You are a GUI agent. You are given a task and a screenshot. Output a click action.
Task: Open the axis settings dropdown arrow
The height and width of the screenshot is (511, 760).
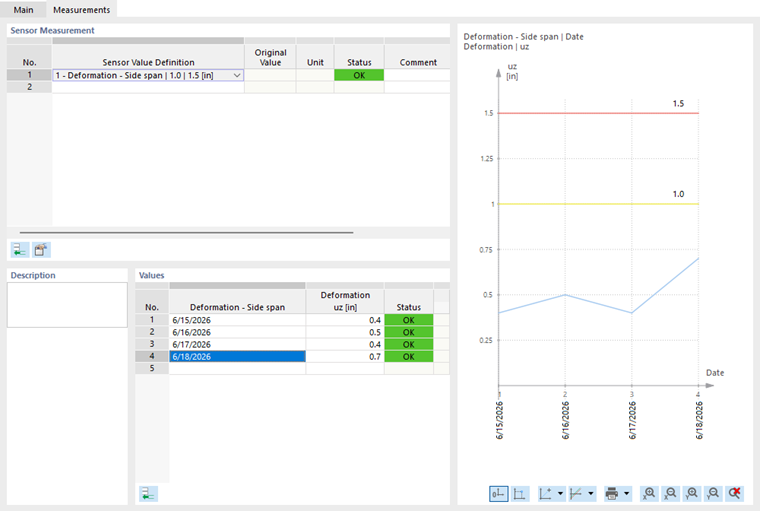click(560, 494)
